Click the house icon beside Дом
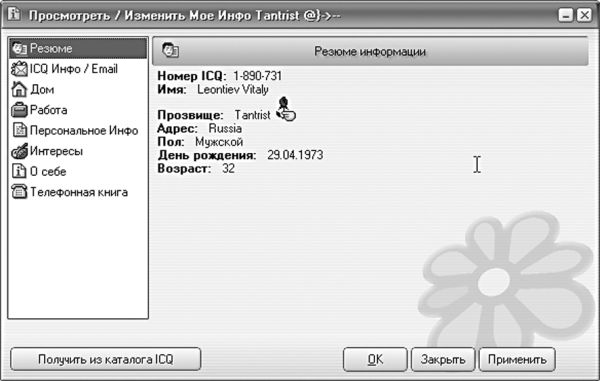Image resolution: width=600 pixels, height=381 pixels. (x=19, y=89)
